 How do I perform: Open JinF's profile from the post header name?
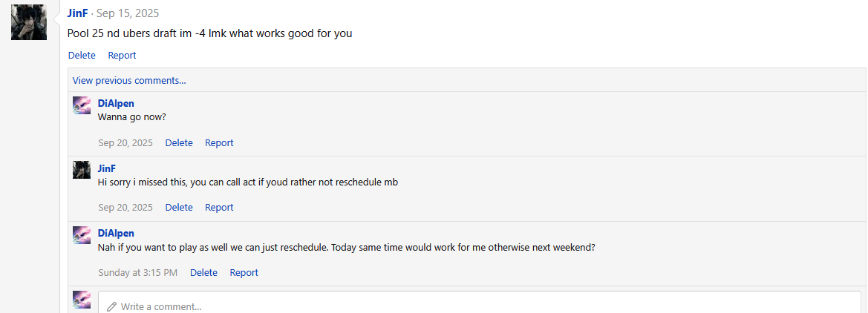(x=77, y=13)
